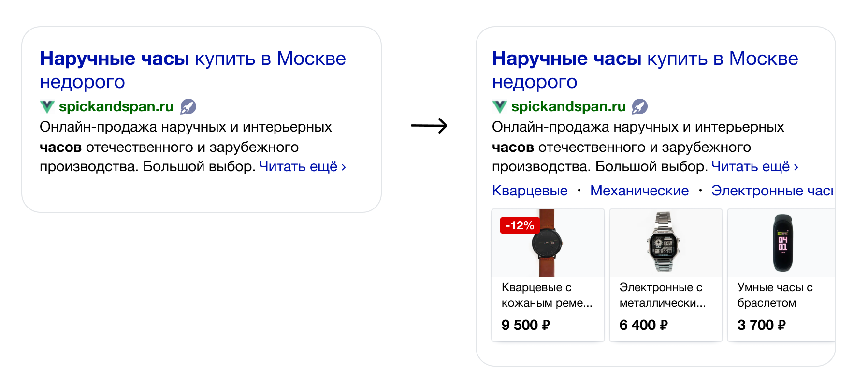Open the Наручные часы title in right snippet
868x386 pixels.
pos(566,58)
